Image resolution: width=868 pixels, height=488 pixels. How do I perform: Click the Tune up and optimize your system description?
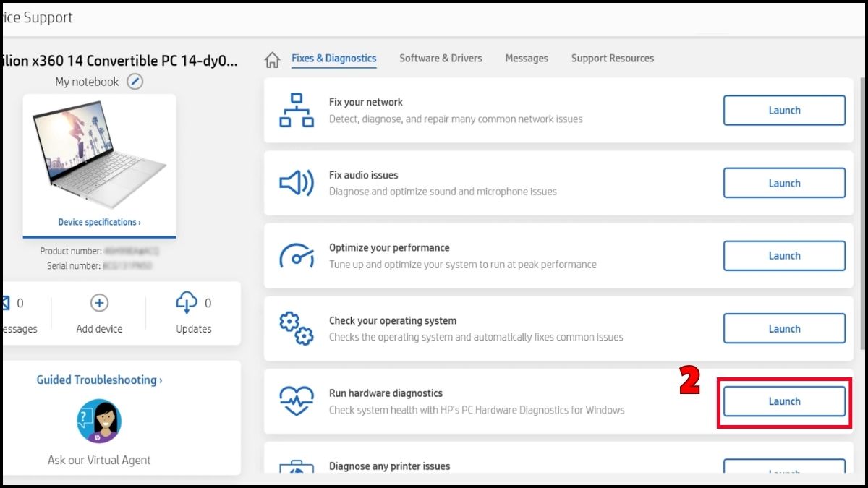pos(463,265)
